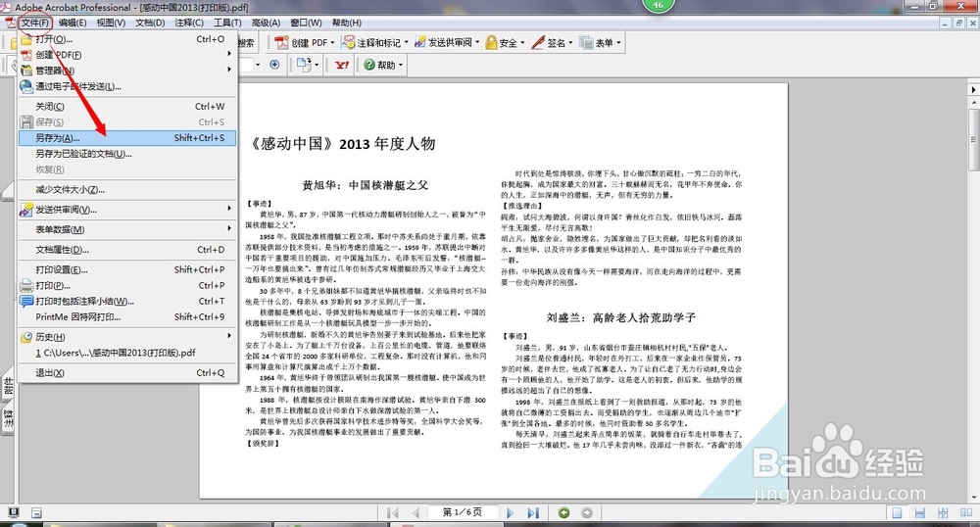This screenshot has height=527, width=980.
Task: Click the page number field 第1/6页
Action: 463,512
